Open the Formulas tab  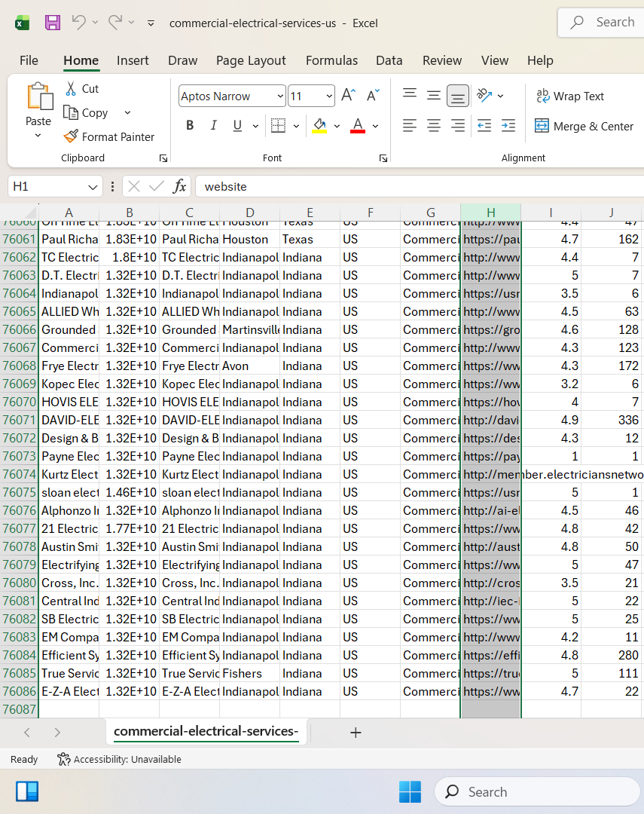pos(331,60)
